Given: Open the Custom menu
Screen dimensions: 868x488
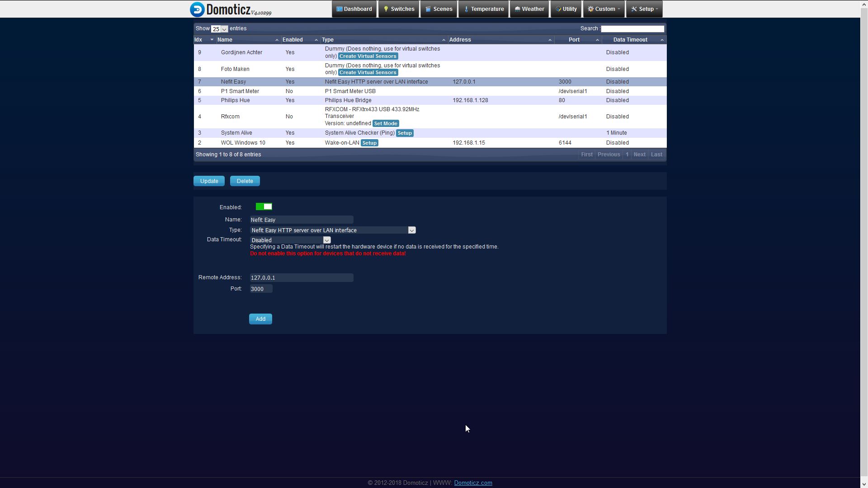Looking at the screenshot, I should click(x=604, y=9).
